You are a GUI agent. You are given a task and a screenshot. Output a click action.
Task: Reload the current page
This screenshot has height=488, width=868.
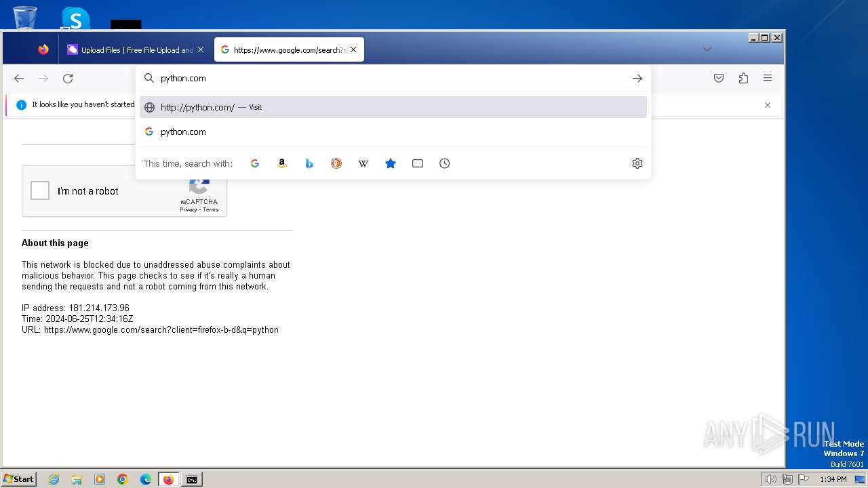coord(68,79)
